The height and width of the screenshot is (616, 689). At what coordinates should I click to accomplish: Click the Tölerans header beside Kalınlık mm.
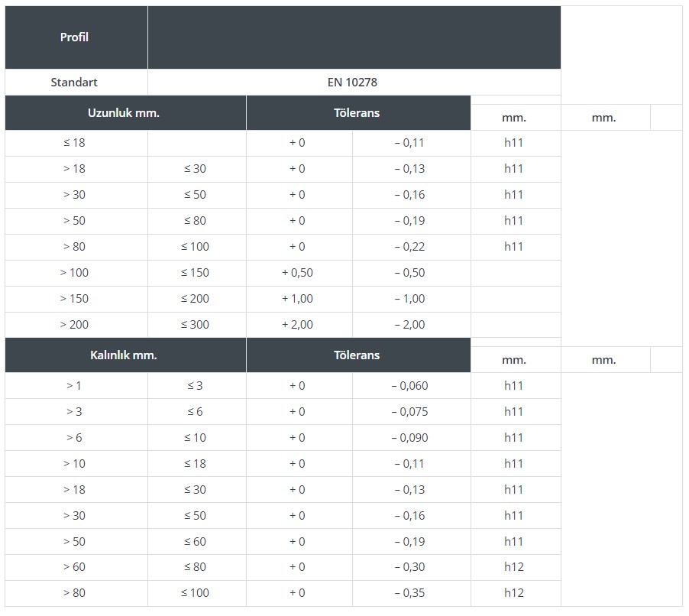(x=357, y=355)
